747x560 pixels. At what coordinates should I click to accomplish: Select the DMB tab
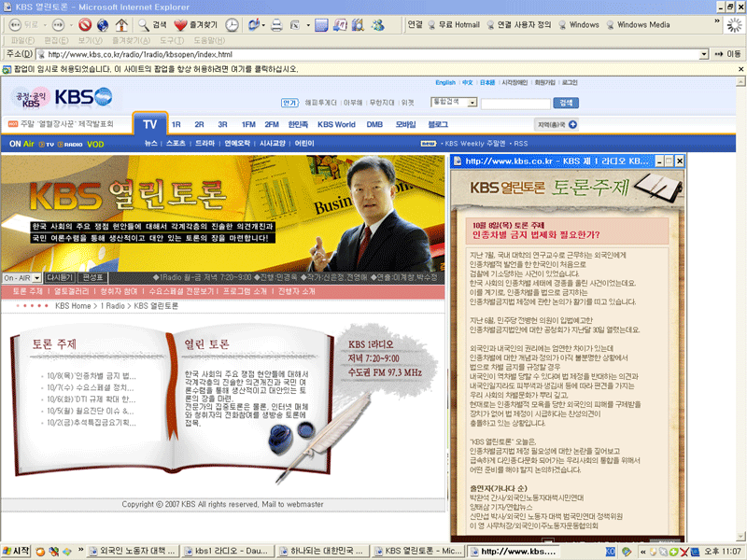[x=374, y=124]
